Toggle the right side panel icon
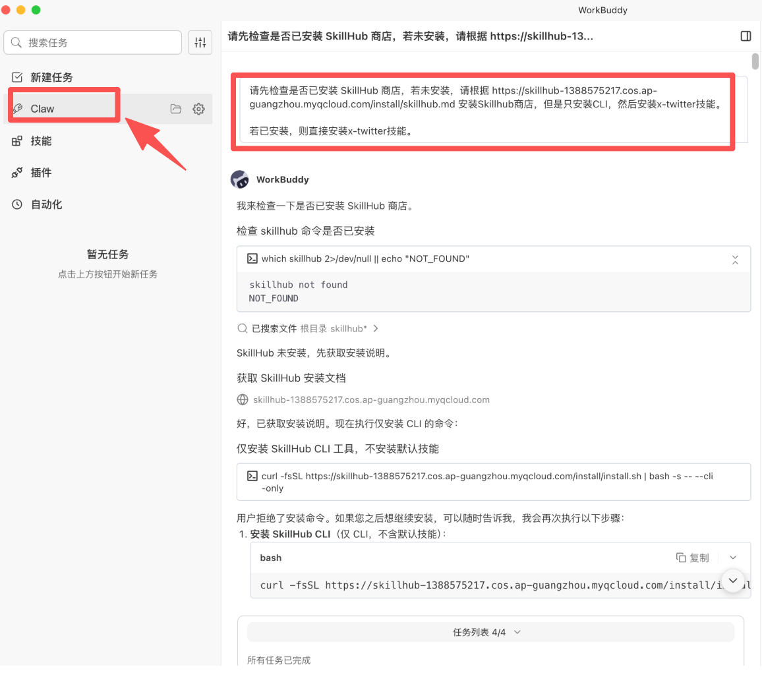Screen dimensions: 762x700 click(746, 36)
